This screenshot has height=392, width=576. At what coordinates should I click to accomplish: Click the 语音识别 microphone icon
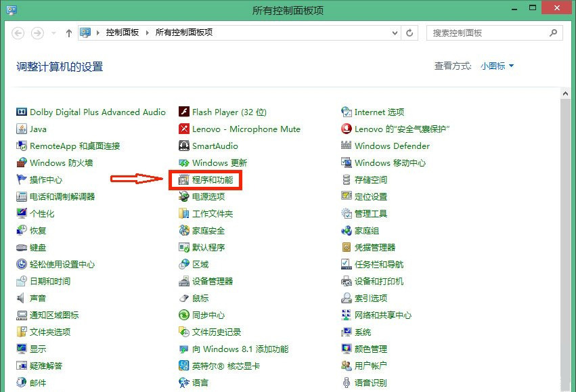[347, 383]
